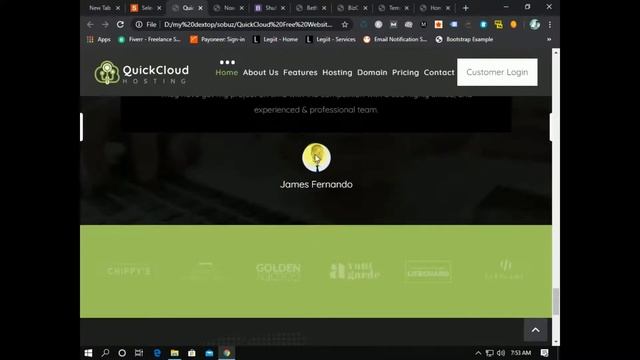Bookmark page with the star icon
The image size is (640, 360).
pyautogui.click(x=345, y=24)
